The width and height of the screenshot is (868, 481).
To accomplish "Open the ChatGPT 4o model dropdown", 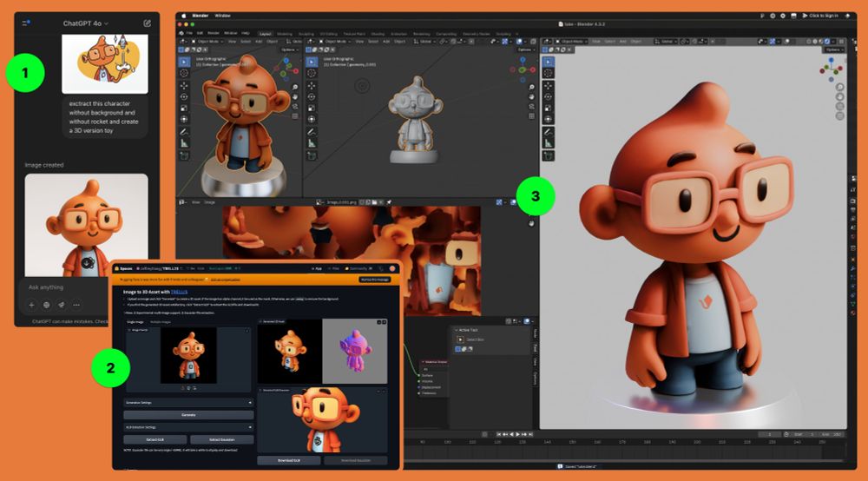I will tap(85, 23).
